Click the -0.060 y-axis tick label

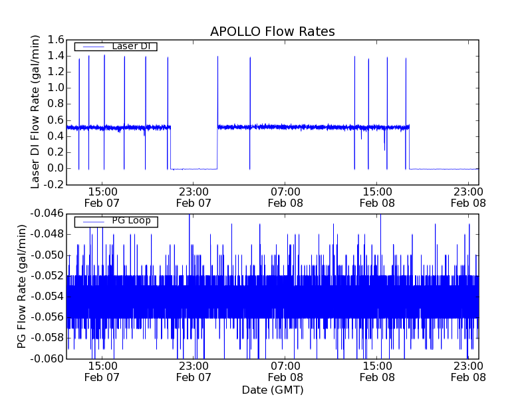[47, 358]
